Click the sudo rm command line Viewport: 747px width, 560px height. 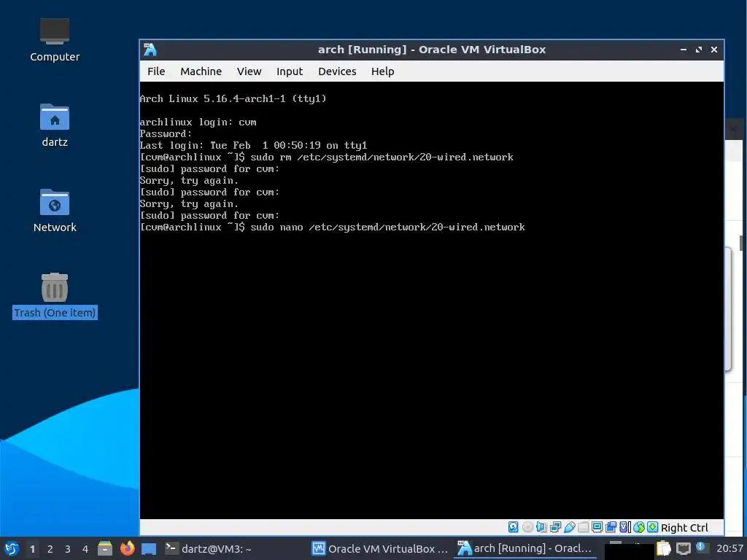click(326, 157)
